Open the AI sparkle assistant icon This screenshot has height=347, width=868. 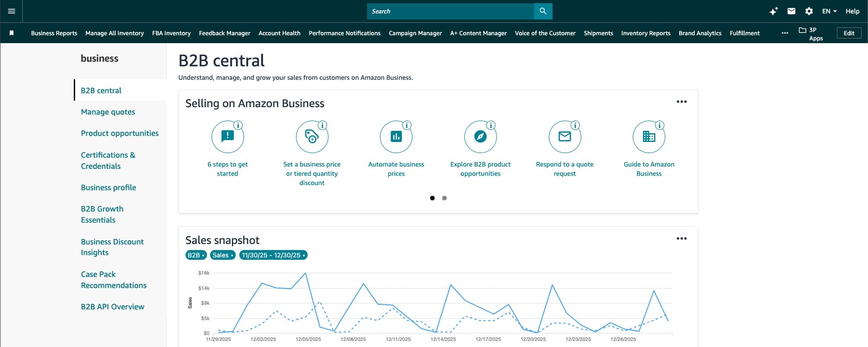[x=773, y=11]
